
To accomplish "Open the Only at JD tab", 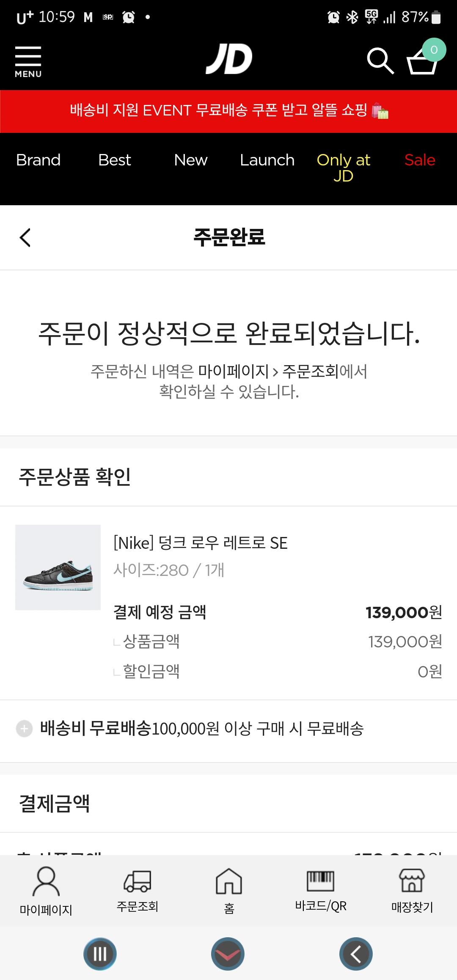I will (343, 168).
